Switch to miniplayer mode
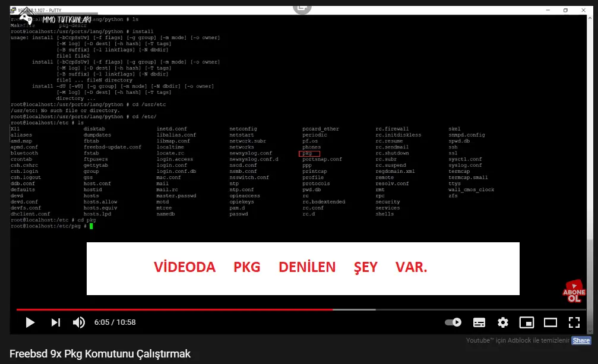Screen dimensions: 598x364 (x=527, y=322)
